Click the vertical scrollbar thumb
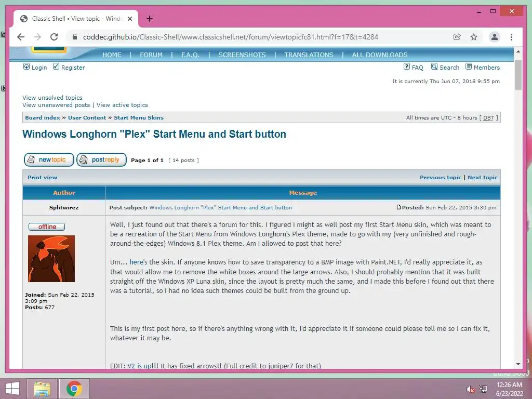532x399 pixels. click(518, 75)
